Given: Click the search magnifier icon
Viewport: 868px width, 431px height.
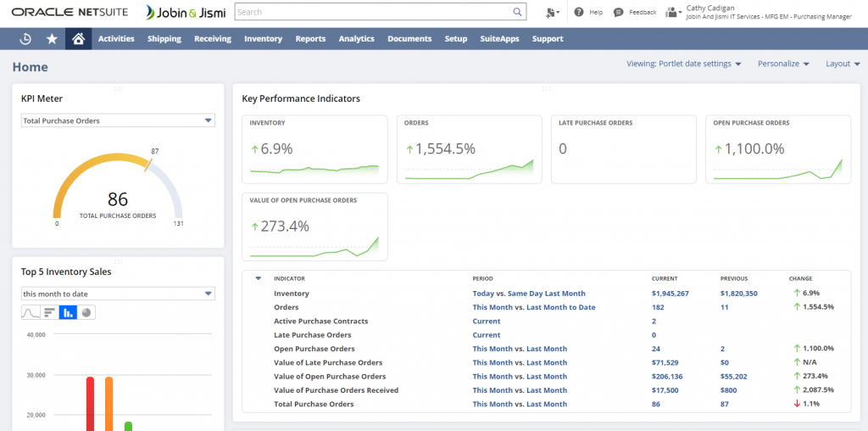Looking at the screenshot, I should click(518, 13).
